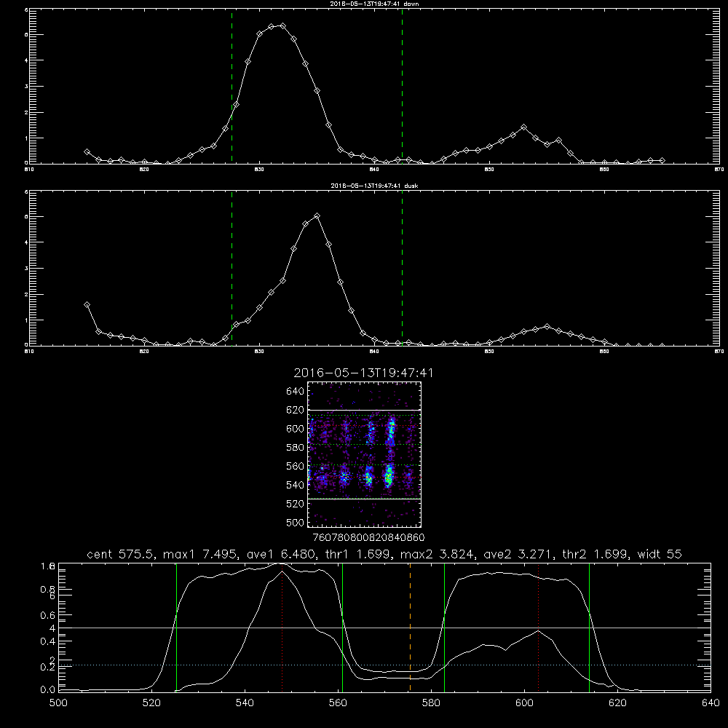Viewport: 728px width, 728px height.
Task: Click the y-axis label 640 of the spectrogram image
Action: click(295, 392)
